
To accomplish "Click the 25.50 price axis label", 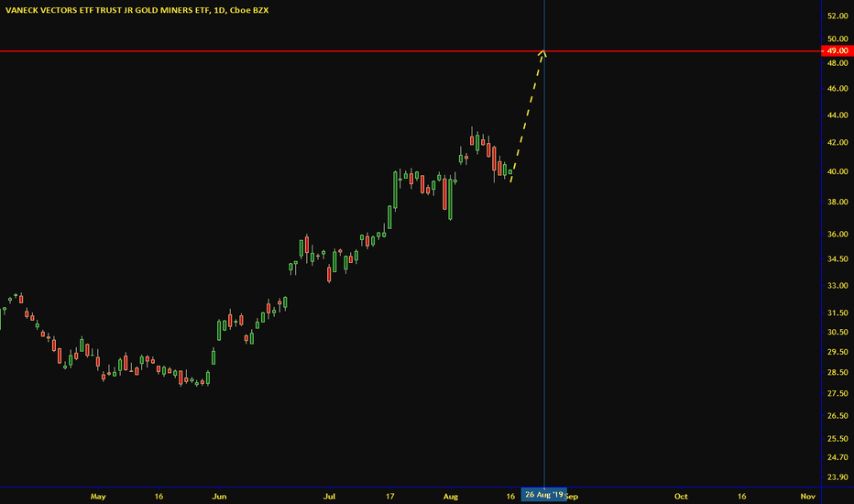I will click(838, 439).
